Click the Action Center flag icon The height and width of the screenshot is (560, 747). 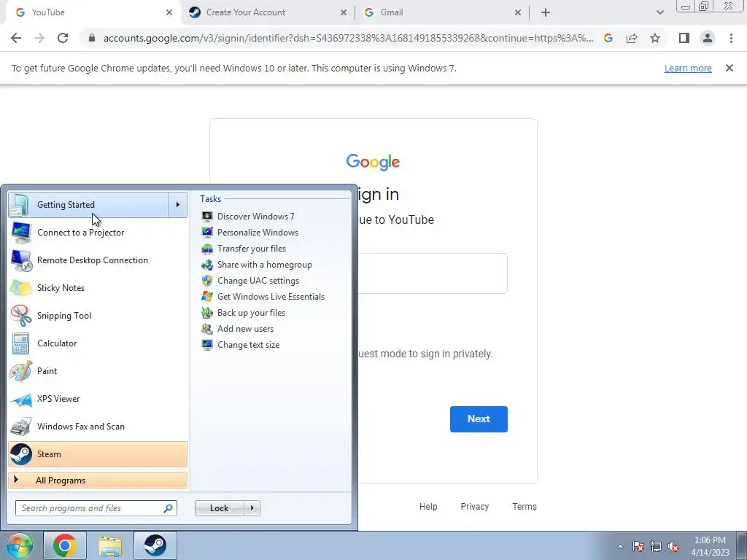(x=638, y=546)
